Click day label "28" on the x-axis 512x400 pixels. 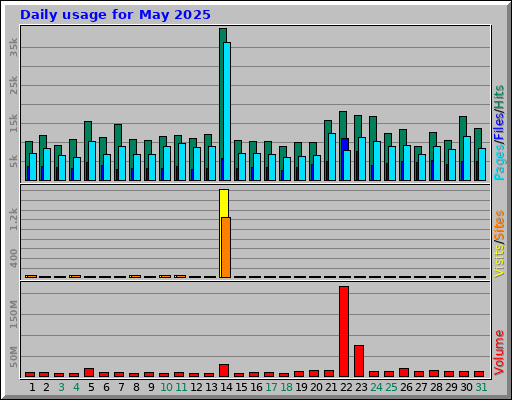tap(436, 387)
